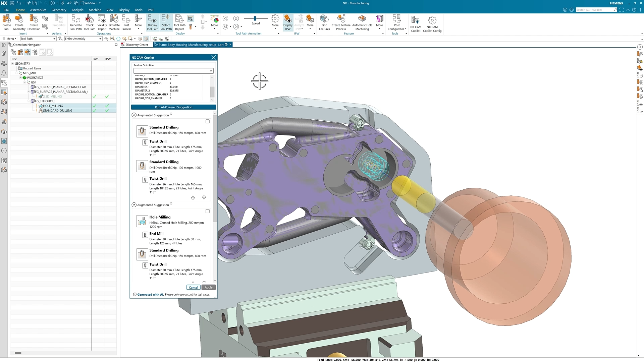This screenshot has width=644, height=362.
Task: Click thumbs up on first suggestion
Action: [193, 198]
